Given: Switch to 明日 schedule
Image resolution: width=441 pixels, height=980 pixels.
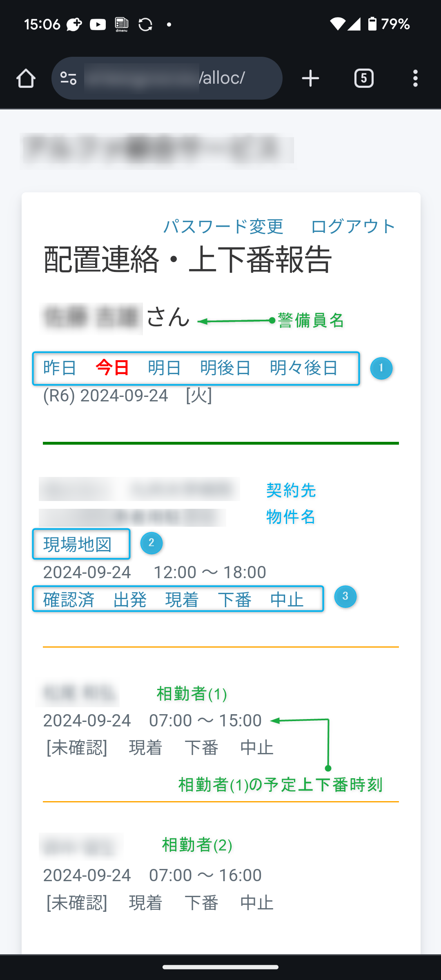Looking at the screenshot, I should (x=165, y=368).
